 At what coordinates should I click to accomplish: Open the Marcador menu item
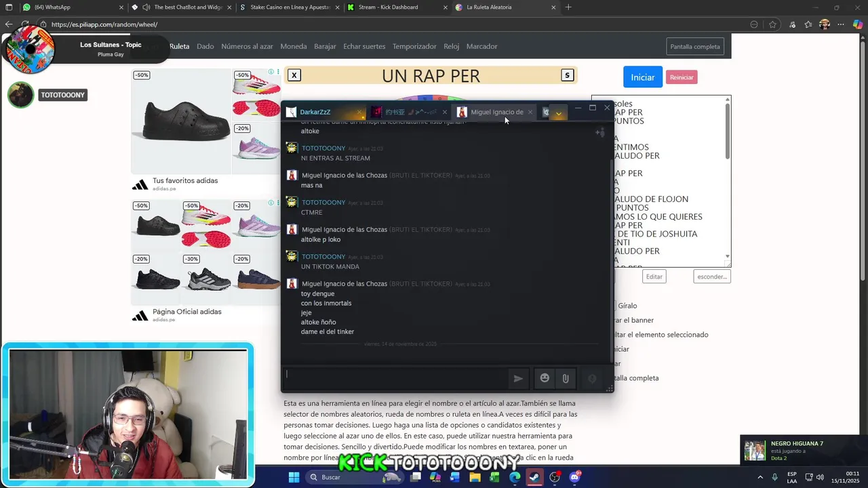(482, 46)
